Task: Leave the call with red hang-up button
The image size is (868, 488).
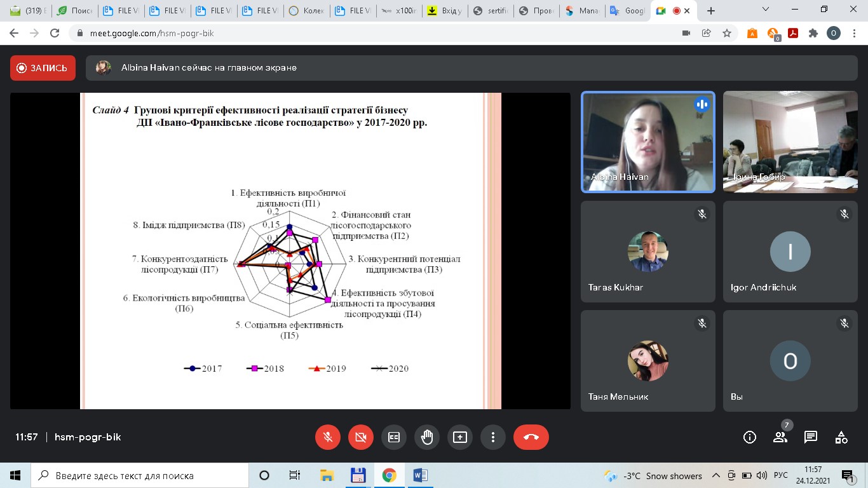Action: click(x=531, y=437)
